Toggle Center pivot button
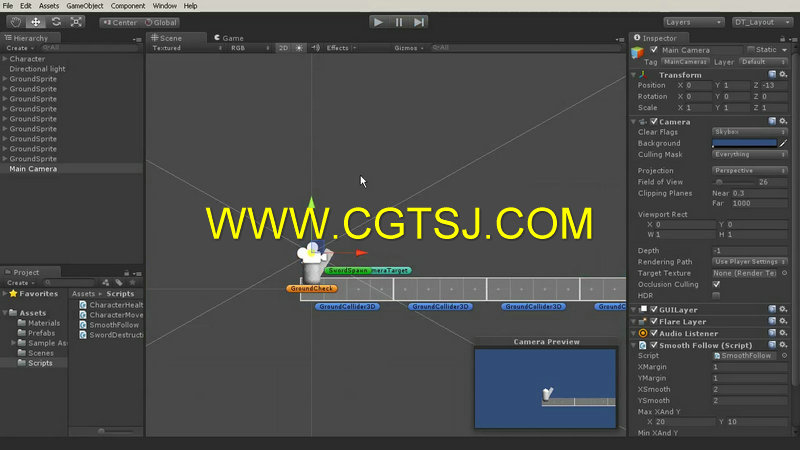This screenshot has height=450, width=800. pyautogui.click(x=120, y=22)
